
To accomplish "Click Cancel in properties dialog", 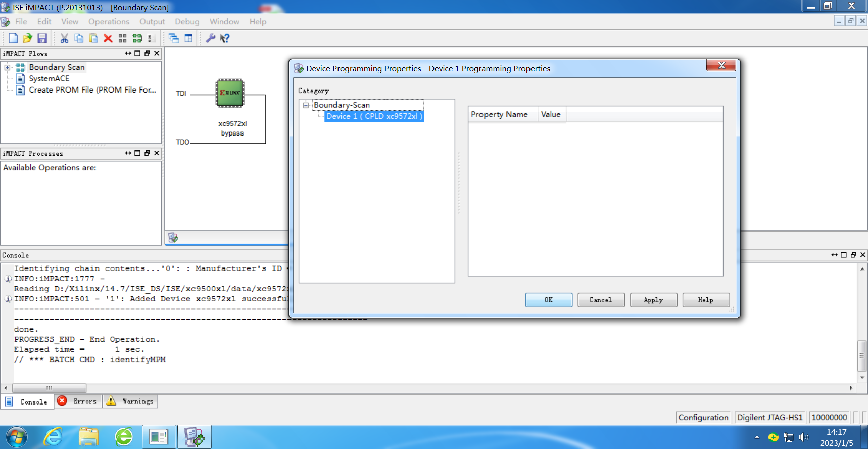I will pos(601,300).
